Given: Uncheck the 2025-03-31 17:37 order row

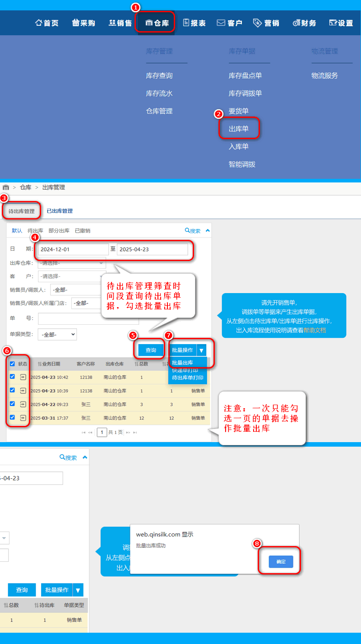Looking at the screenshot, I should click(x=12, y=417).
